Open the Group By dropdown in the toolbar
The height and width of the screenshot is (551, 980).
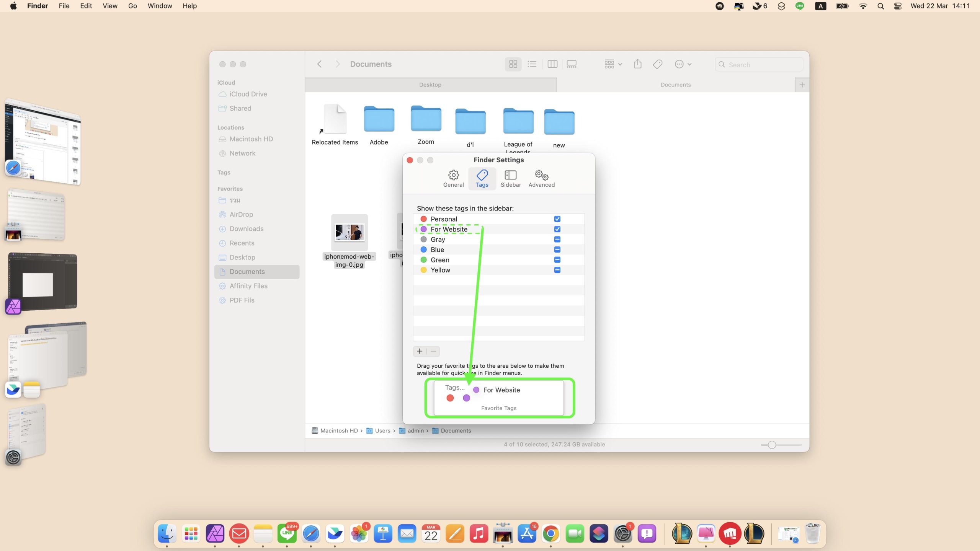tap(613, 64)
